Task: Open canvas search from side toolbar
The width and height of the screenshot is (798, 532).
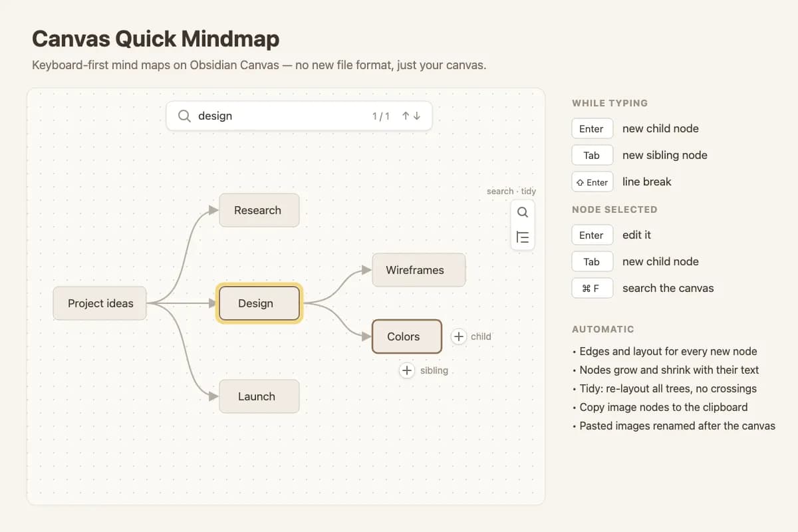Action: [x=523, y=212]
